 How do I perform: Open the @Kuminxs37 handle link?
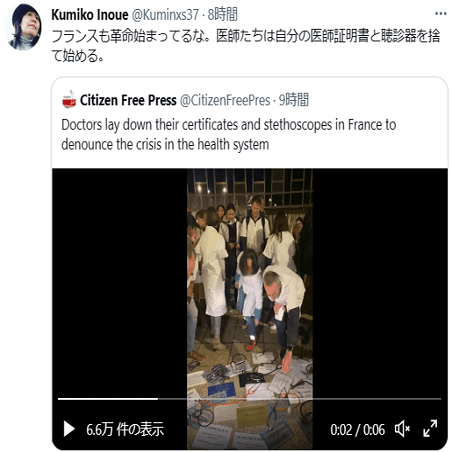(x=165, y=15)
